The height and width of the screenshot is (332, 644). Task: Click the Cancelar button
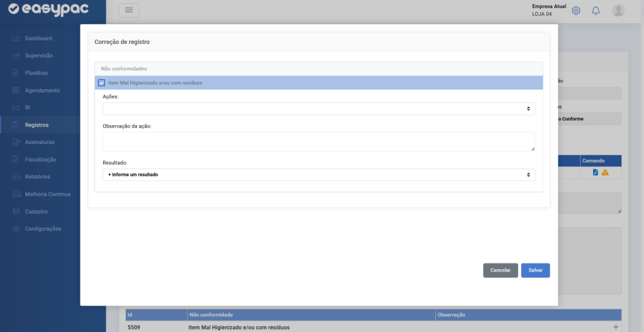[501, 270]
